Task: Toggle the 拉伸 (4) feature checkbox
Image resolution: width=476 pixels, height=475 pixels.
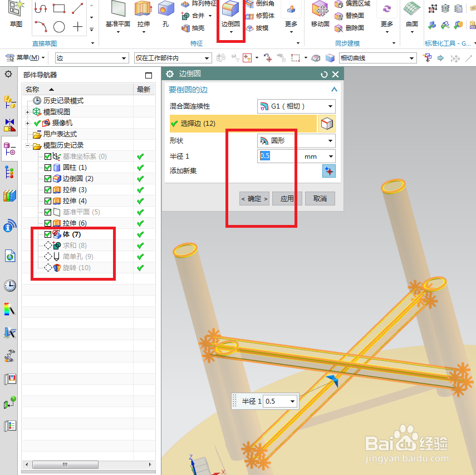Action: (x=48, y=201)
